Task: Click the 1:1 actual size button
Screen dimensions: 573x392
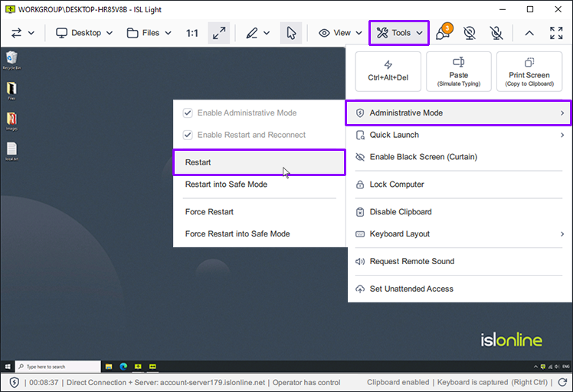Action: point(192,33)
